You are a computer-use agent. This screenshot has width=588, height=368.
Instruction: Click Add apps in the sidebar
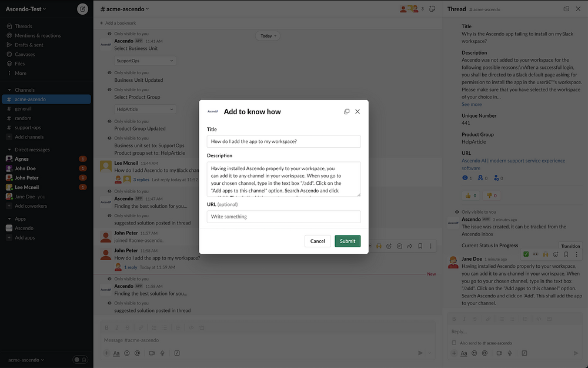click(x=24, y=237)
